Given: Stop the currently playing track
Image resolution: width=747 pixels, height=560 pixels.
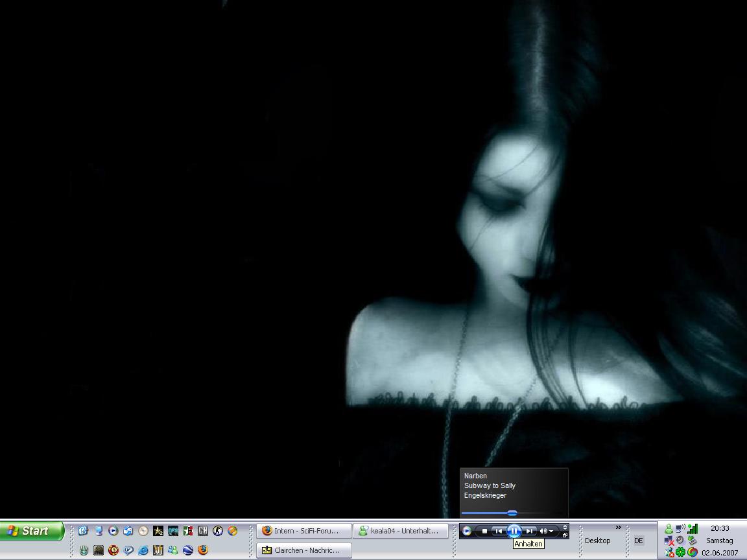Looking at the screenshot, I should pos(484,531).
